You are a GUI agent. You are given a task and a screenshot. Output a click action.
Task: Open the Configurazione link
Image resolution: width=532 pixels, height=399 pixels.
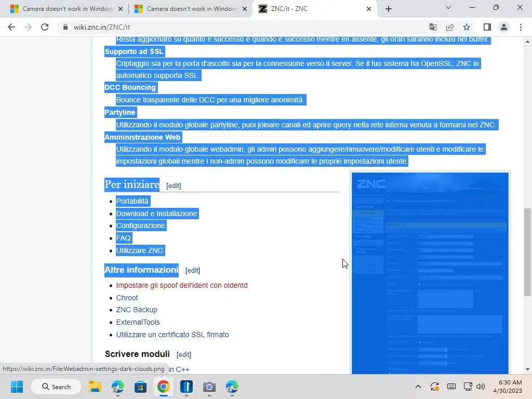tap(140, 225)
